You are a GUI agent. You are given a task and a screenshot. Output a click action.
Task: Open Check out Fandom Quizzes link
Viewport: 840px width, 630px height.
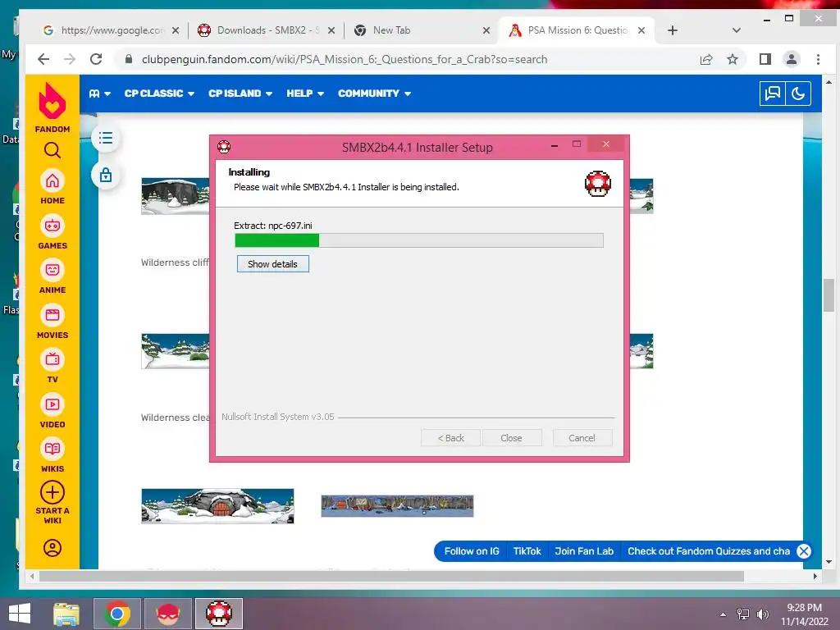click(x=708, y=551)
